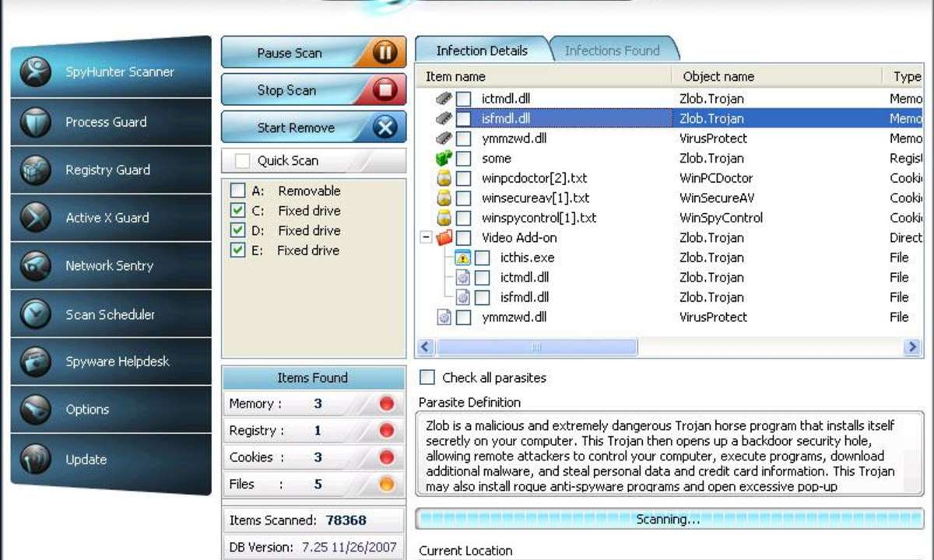Open the SpyHunter Scanner sidebar icon
This screenshot has height=560, width=934.
tap(36, 72)
